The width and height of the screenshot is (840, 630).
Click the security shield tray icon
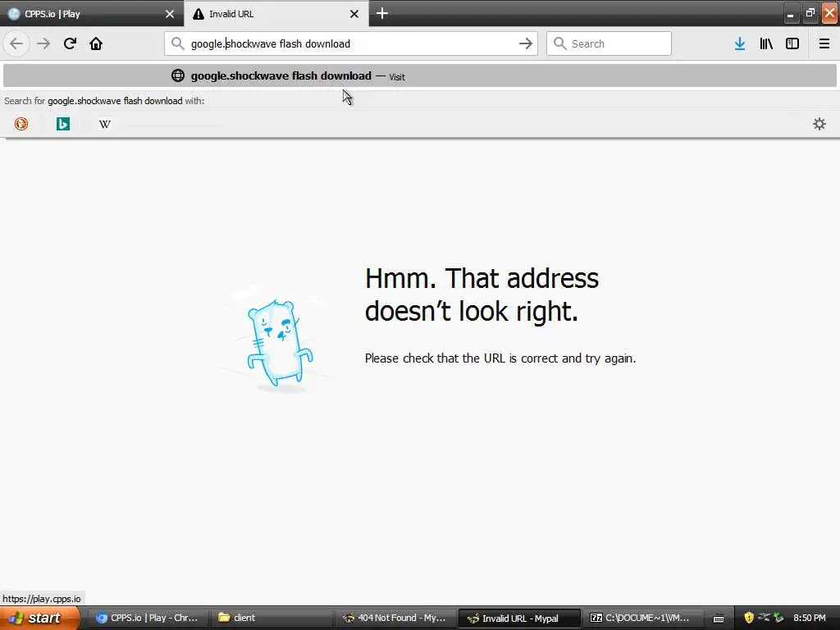(749, 618)
